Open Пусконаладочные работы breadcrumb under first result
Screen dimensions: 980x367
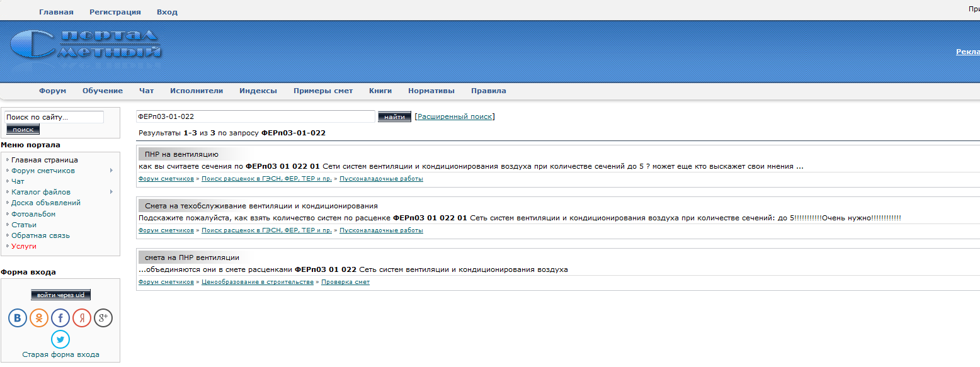(381, 179)
